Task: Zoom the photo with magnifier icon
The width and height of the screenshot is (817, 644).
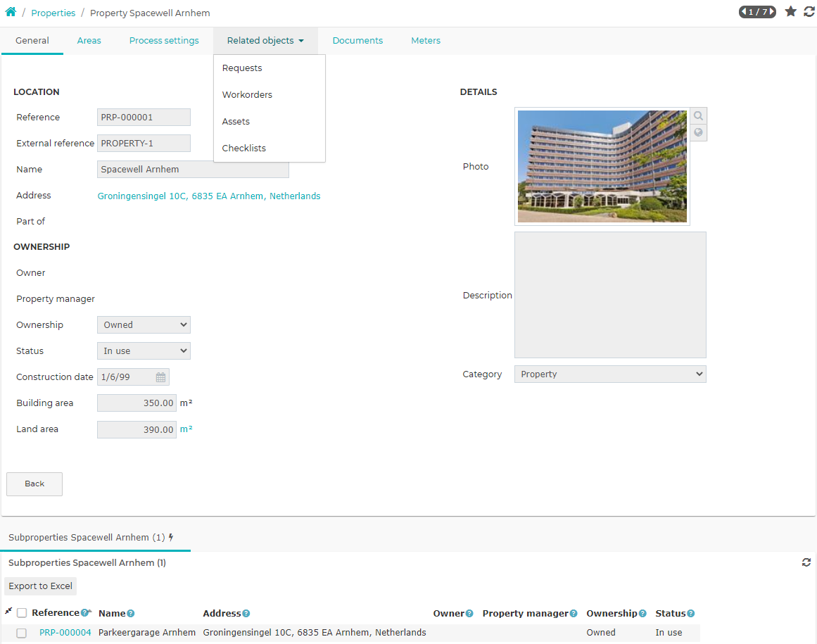Action: click(698, 115)
